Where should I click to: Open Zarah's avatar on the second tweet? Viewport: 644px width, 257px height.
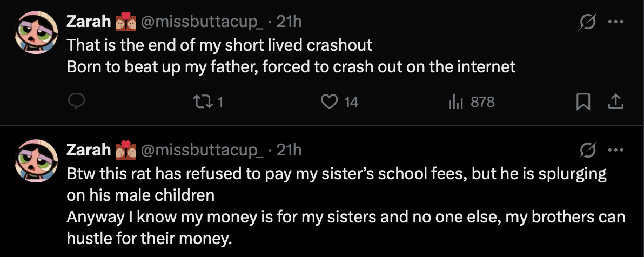click(36, 160)
